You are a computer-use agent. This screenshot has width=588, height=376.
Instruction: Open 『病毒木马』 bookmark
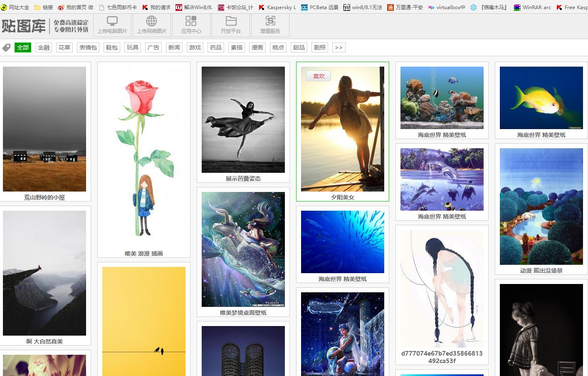coord(489,7)
